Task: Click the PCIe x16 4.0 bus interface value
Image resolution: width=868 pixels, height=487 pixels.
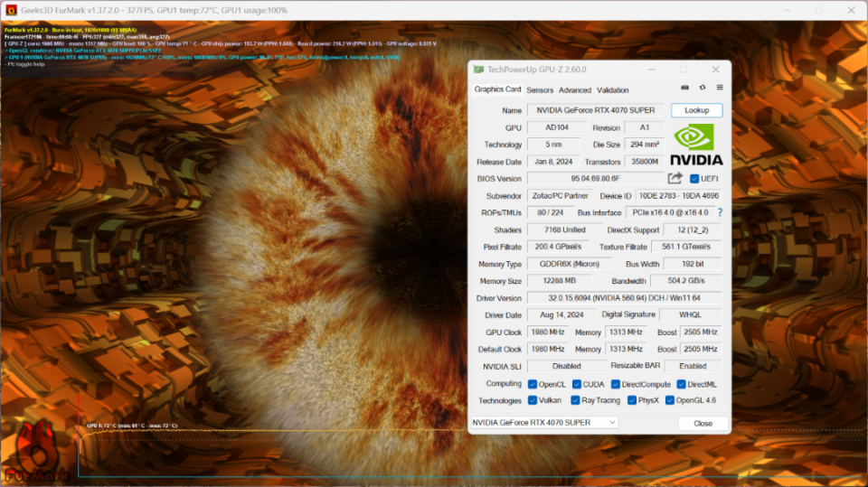Action: pos(670,212)
